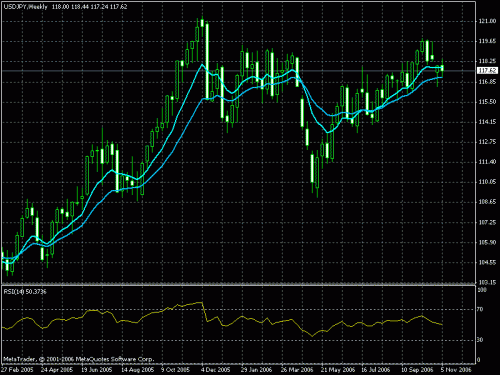Click the current price tag 117.62
The image size is (500, 375).
[487, 71]
